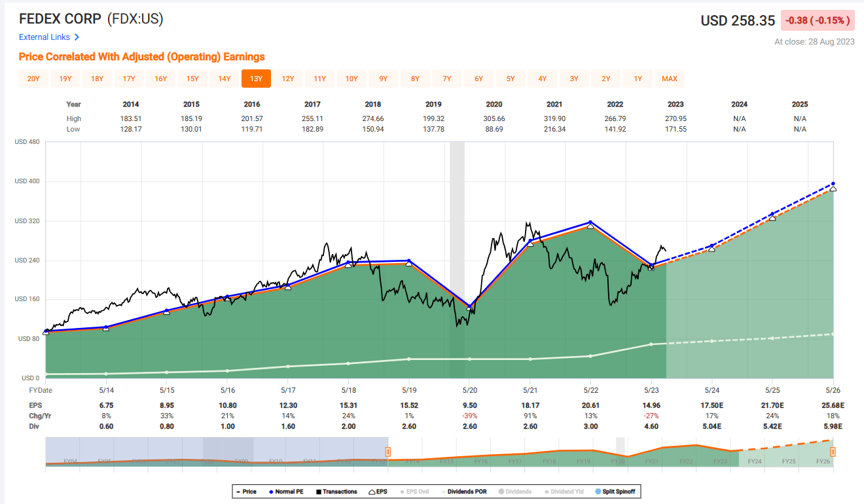Open the External Links page
This screenshot has height=504, width=864.
(x=44, y=37)
